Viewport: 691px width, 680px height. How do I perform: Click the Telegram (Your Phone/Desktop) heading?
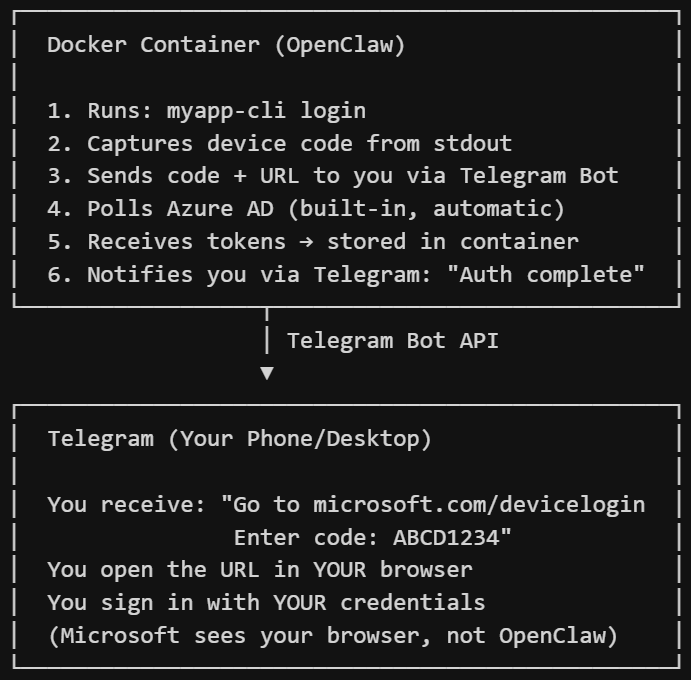239,438
